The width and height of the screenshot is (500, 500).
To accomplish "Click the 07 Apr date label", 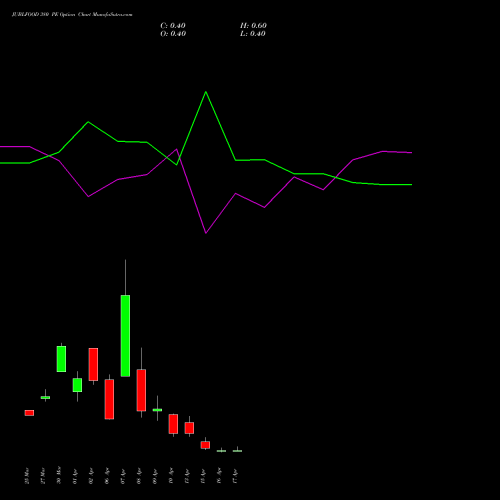I will 123,477.
